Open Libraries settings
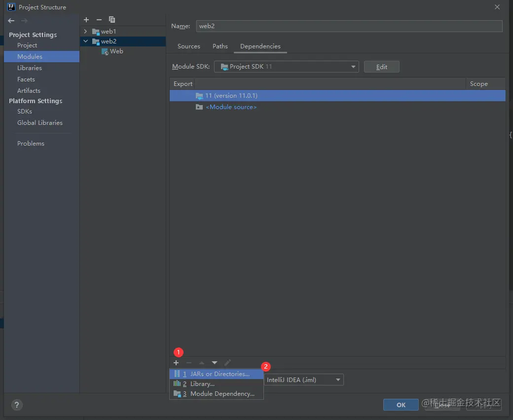Viewport: 513px width, 420px height. (x=30, y=68)
